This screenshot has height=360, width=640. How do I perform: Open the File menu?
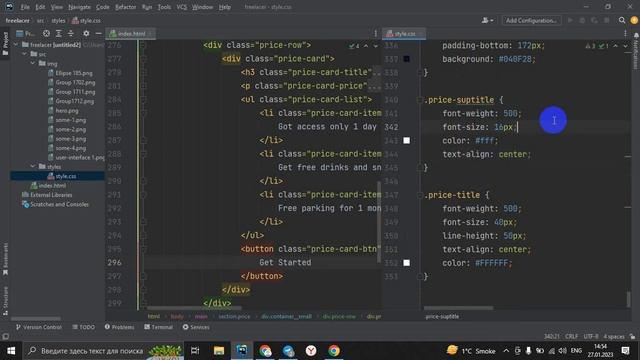click(25, 7)
